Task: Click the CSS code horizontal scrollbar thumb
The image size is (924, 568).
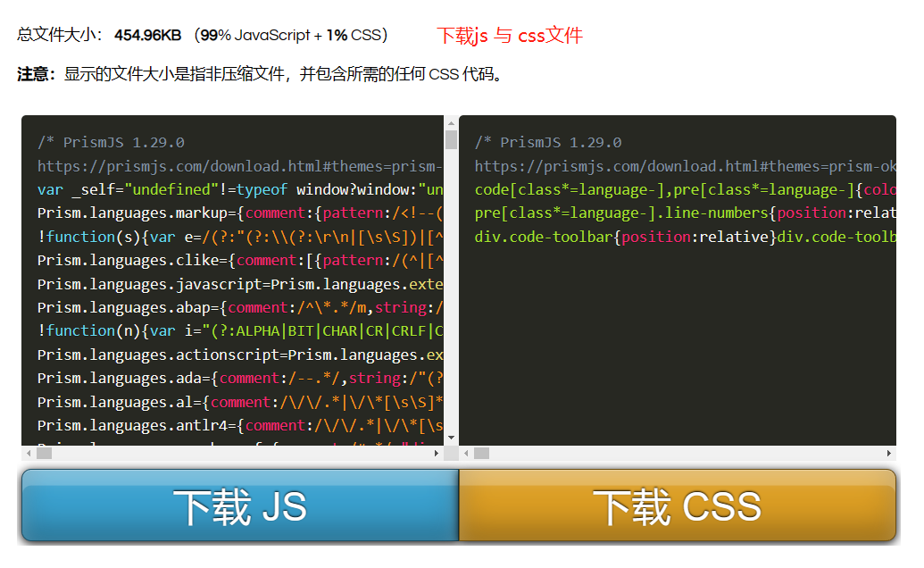Action: [481, 453]
